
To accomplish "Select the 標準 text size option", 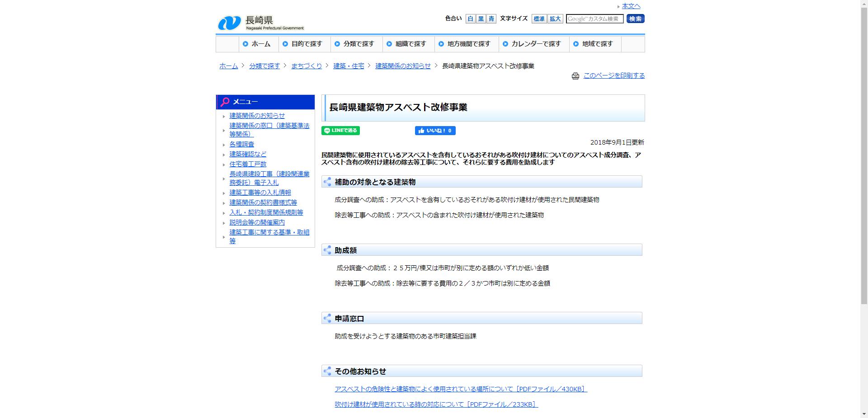I will [538, 19].
